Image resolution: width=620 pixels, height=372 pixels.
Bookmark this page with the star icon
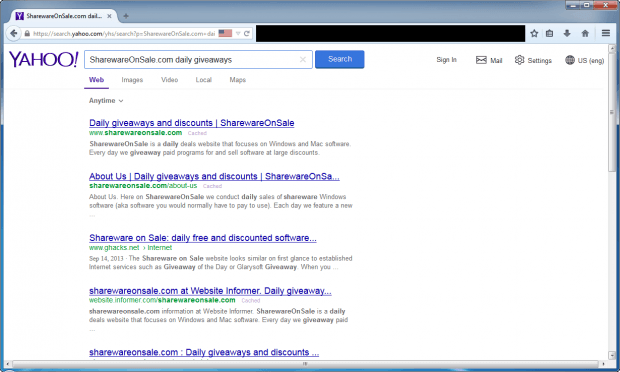point(534,34)
